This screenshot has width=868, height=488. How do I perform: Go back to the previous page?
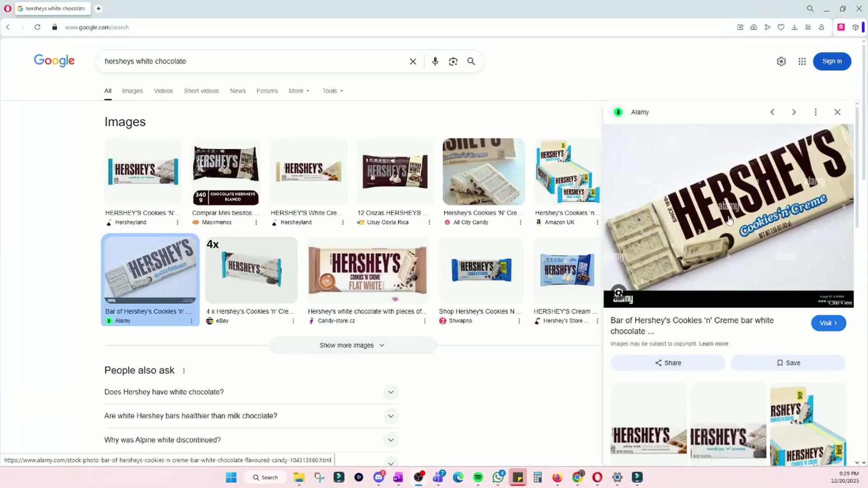(8, 27)
